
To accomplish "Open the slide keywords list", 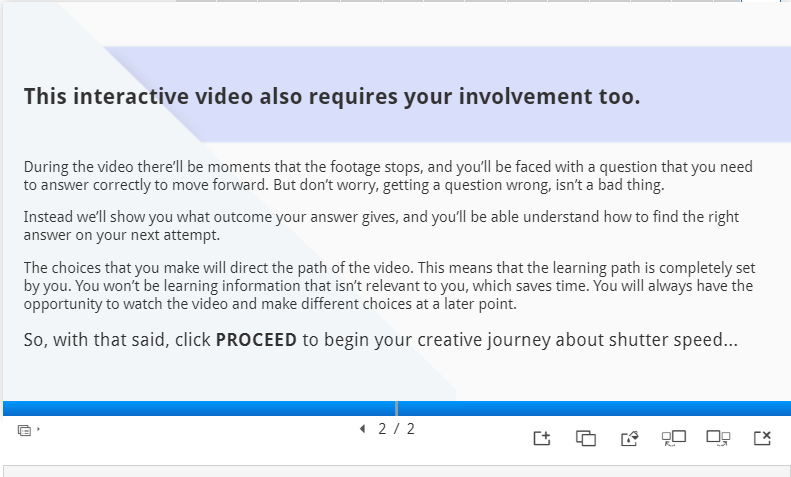I will 24,430.
